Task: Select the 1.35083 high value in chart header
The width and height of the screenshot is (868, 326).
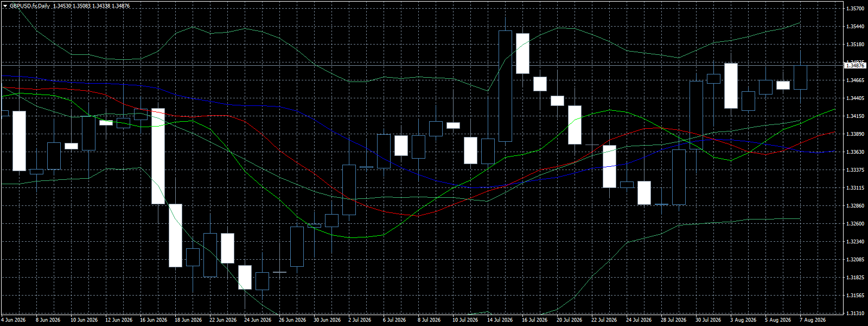Action: point(82,5)
